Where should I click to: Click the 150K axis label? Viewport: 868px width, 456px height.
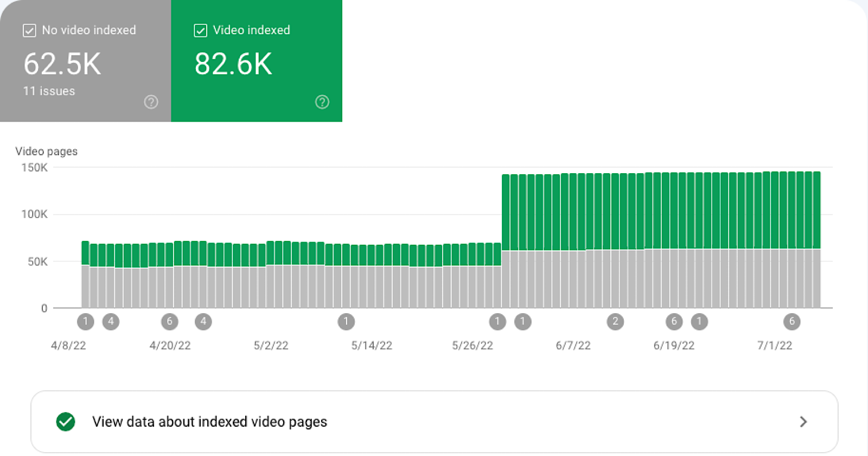(x=34, y=168)
